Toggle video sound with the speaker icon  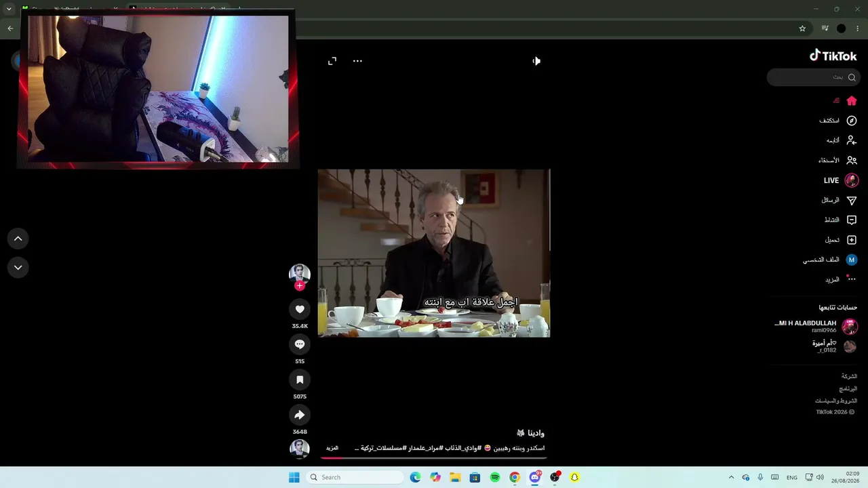coord(536,61)
